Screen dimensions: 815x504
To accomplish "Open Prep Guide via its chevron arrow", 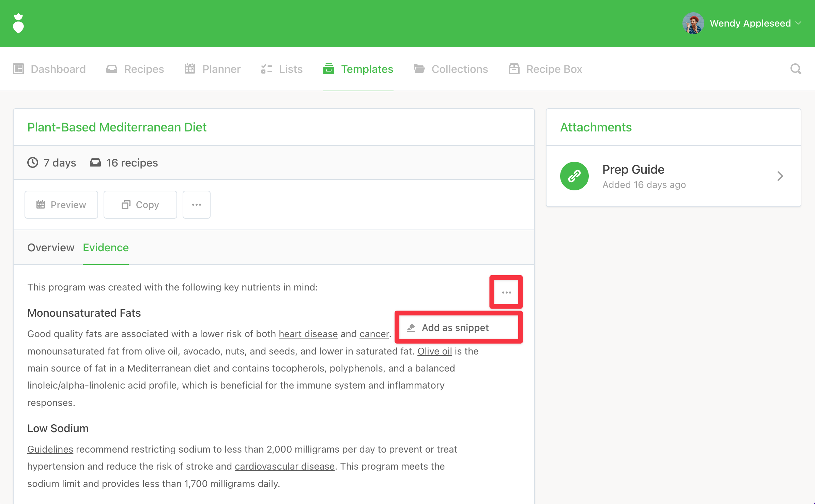I will point(780,176).
